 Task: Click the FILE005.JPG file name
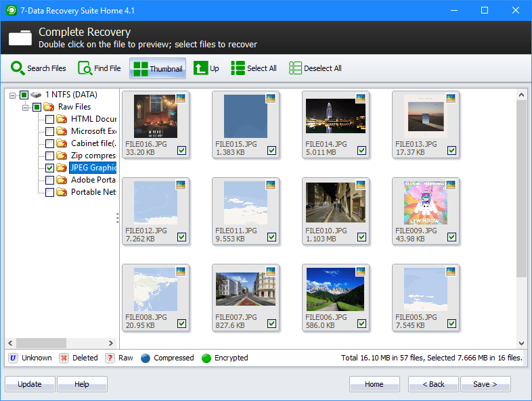point(416,317)
